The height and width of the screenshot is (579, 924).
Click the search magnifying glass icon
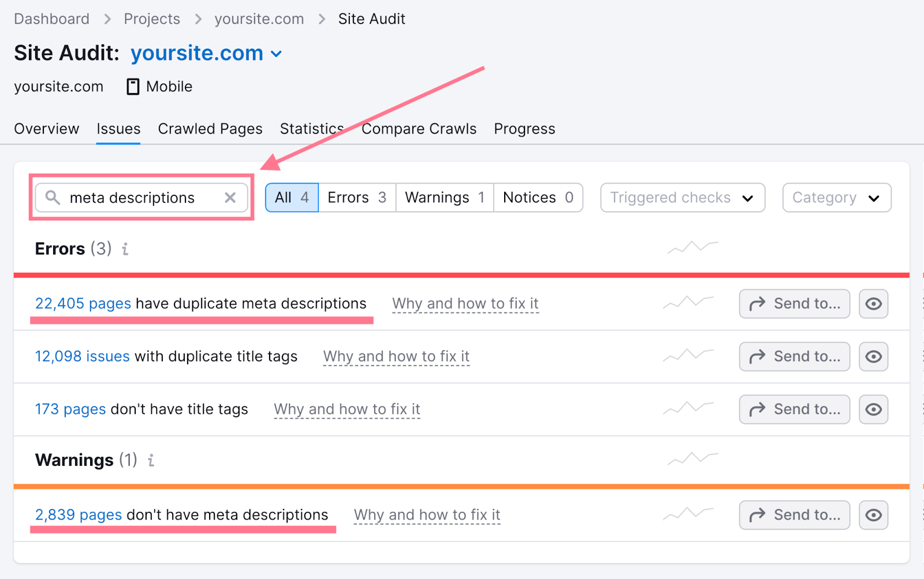point(53,198)
